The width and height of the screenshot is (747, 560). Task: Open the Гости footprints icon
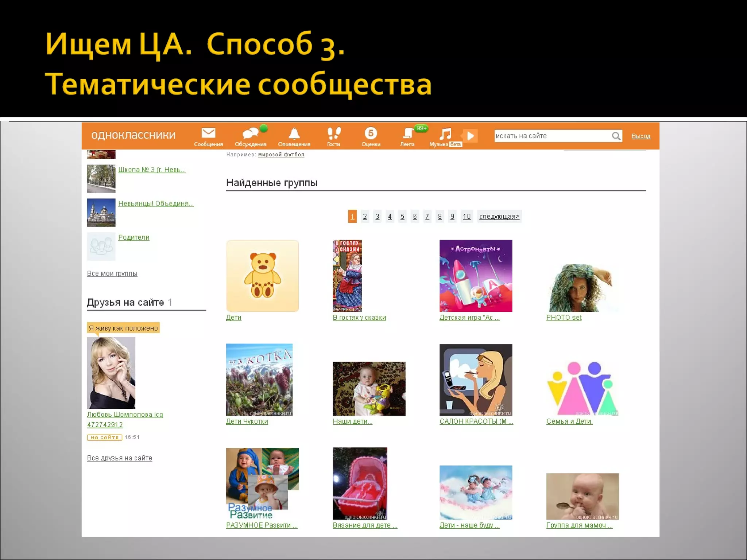(333, 133)
